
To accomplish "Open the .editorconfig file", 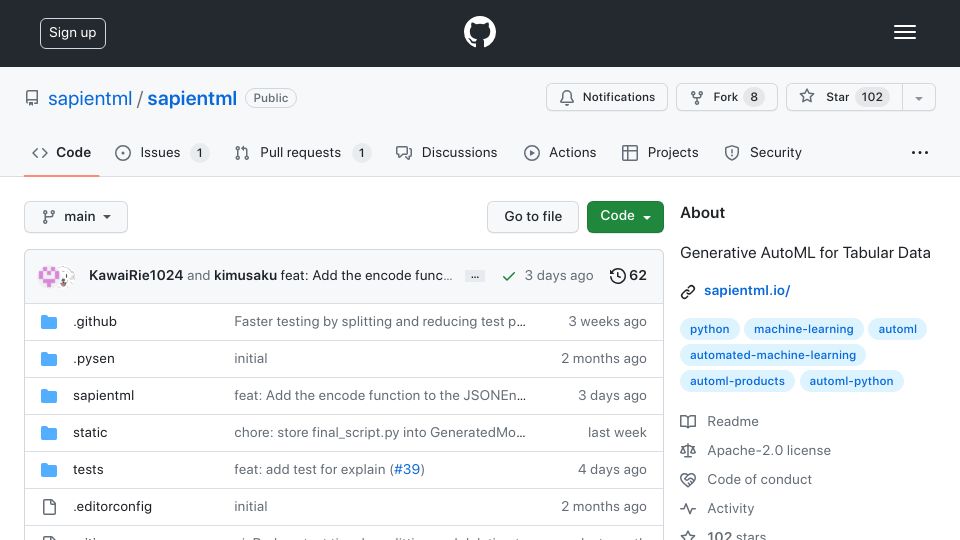I will pos(112,506).
